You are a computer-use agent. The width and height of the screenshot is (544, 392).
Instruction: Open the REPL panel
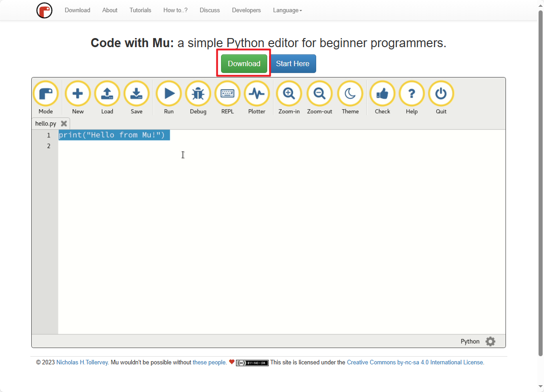[227, 94]
